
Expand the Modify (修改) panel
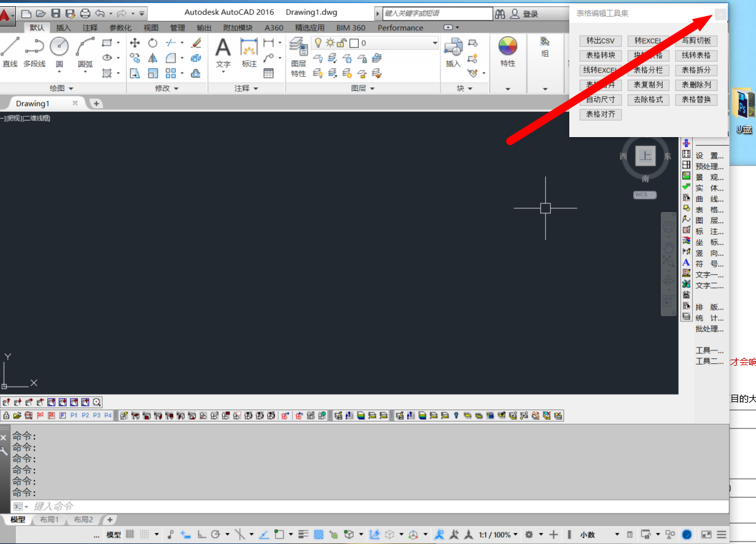(x=167, y=89)
